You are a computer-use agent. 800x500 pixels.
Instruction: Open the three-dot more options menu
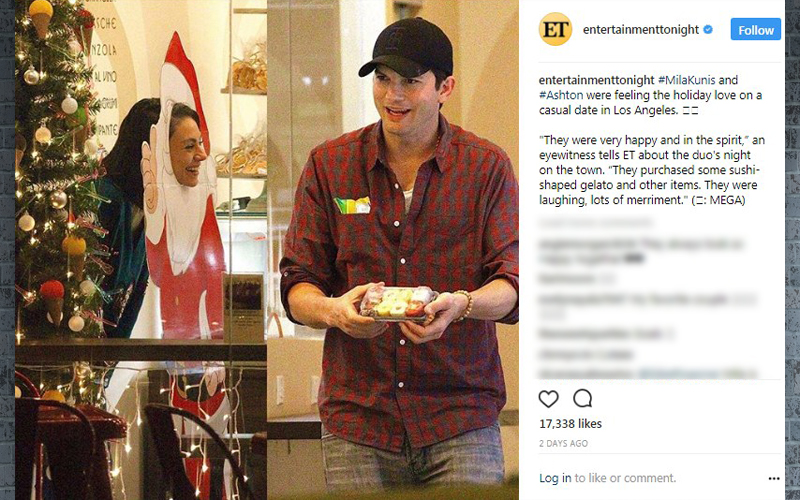(773, 479)
